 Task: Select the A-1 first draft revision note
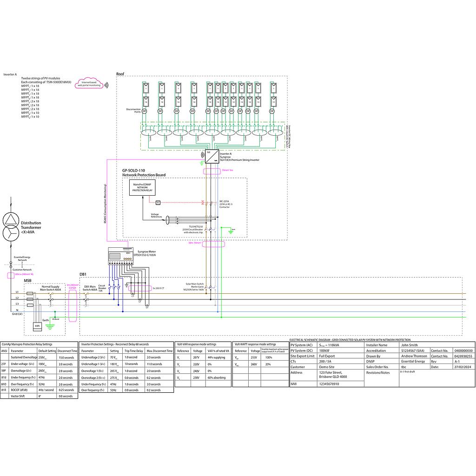click(407, 371)
